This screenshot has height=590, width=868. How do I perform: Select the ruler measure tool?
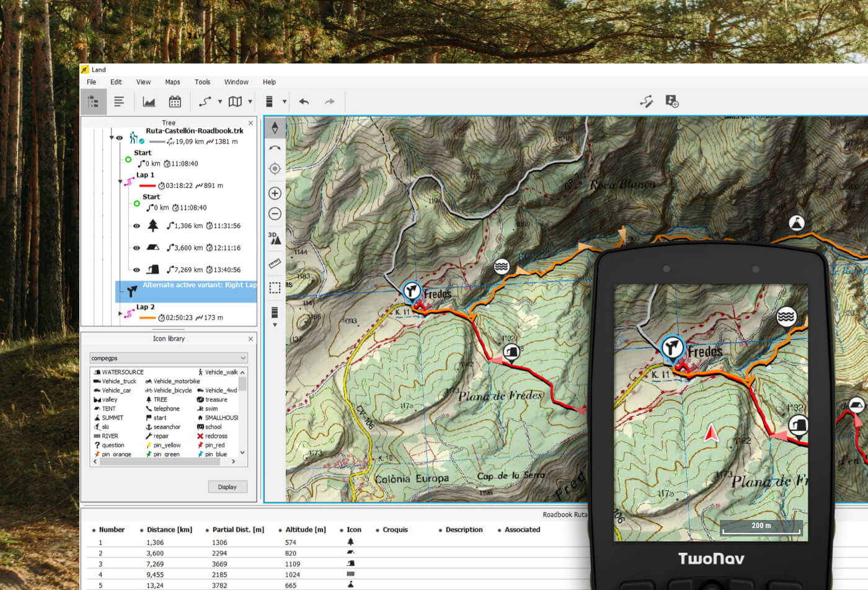click(275, 264)
